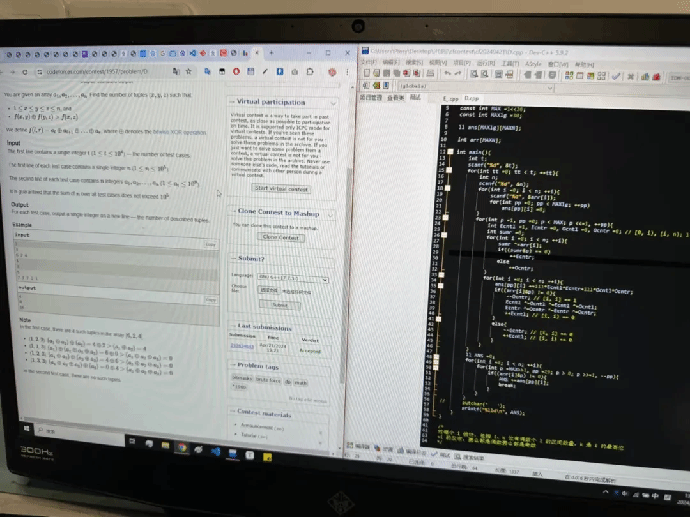690x518 pixels.
Task: Open File Explorer from the taskbar
Action: 165,446
